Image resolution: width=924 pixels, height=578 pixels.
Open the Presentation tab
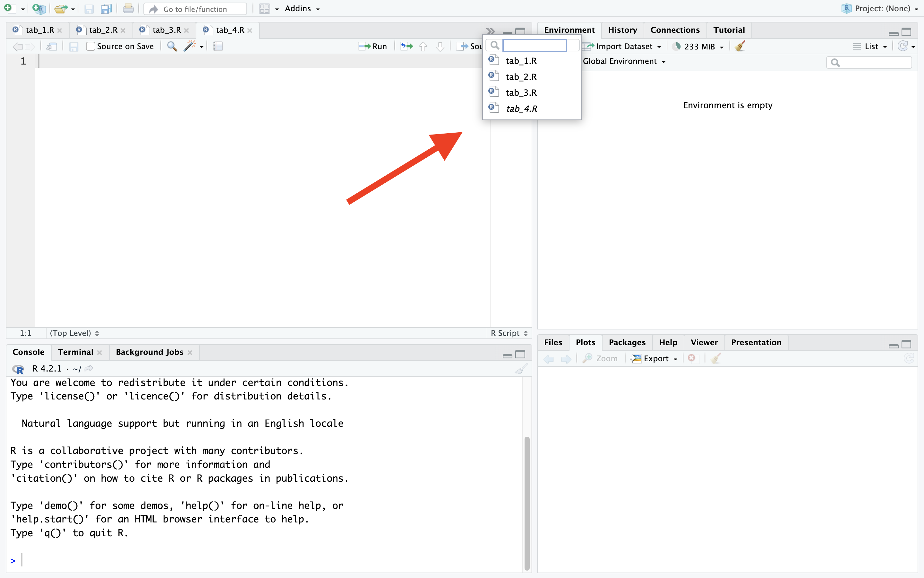pos(756,342)
